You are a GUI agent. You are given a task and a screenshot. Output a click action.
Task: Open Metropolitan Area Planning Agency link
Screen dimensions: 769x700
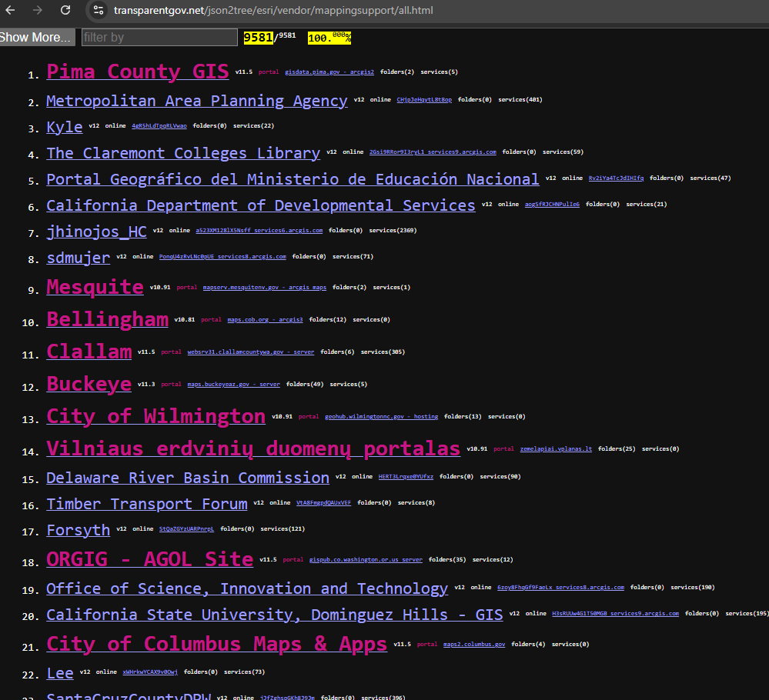(x=196, y=101)
